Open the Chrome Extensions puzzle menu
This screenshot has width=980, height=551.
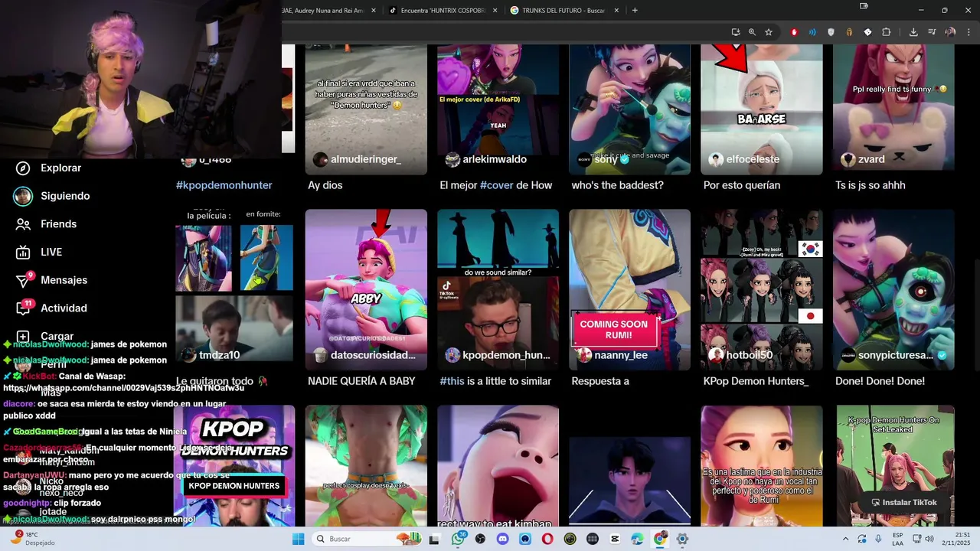[x=887, y=32]
